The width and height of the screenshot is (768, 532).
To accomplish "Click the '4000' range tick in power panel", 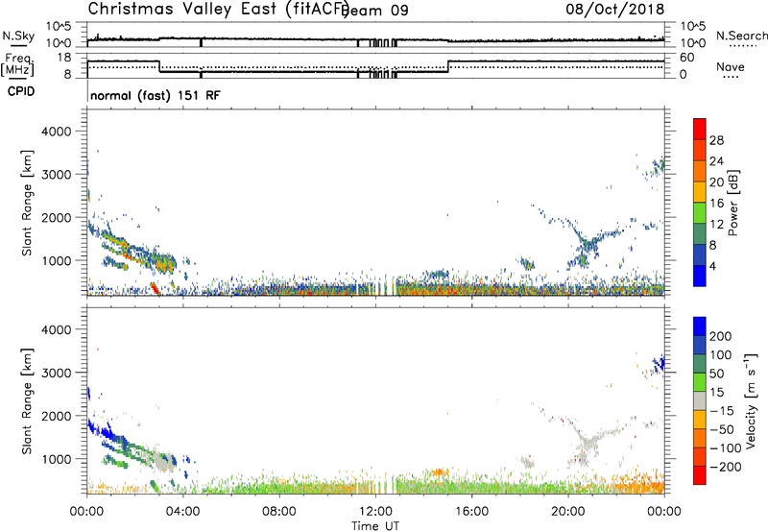I will [57, 132].
